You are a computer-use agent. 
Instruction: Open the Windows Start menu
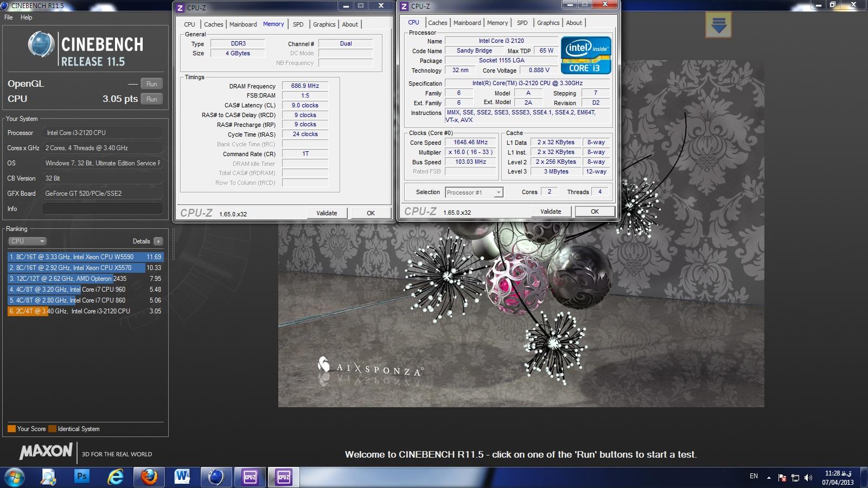coord(15,477)
